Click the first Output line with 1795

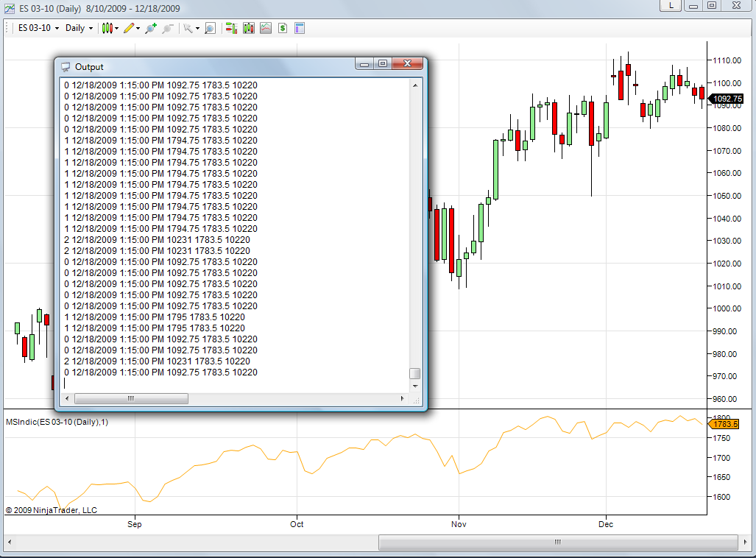tap(155, 317)
